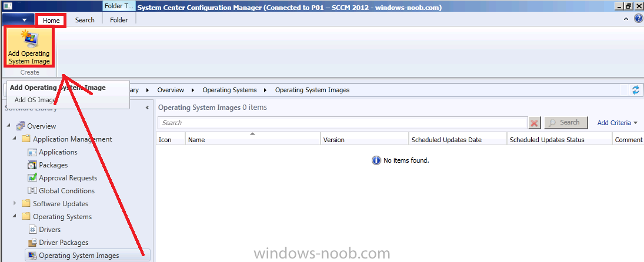Click the Folder Tools contextual tab header
Image resolution: width=644 pixels, height=262 pixels.
click(119, 6)
